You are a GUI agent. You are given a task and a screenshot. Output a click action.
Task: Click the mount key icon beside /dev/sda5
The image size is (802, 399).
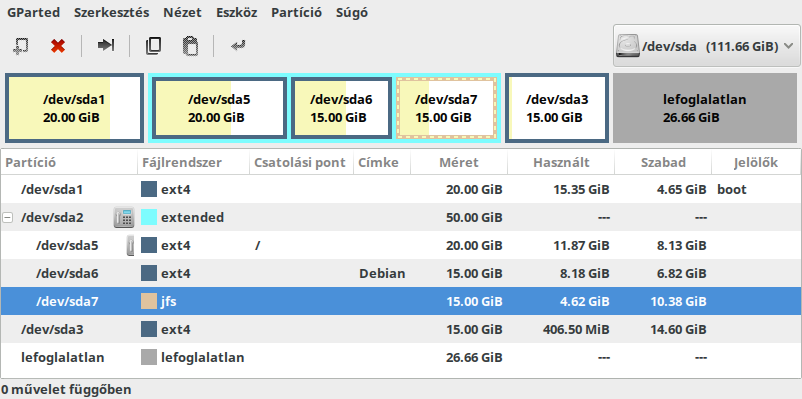130,246
